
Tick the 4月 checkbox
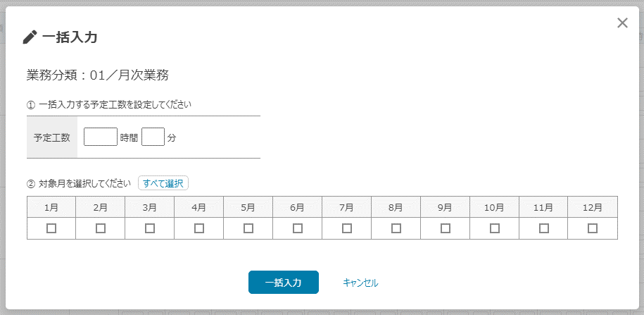coord(199,228)
